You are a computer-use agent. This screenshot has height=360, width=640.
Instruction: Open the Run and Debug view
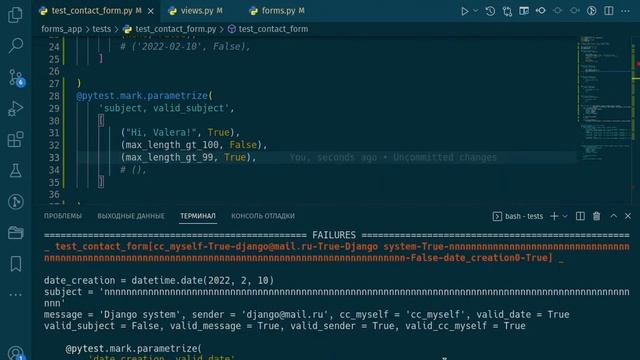tap(16, 109)
